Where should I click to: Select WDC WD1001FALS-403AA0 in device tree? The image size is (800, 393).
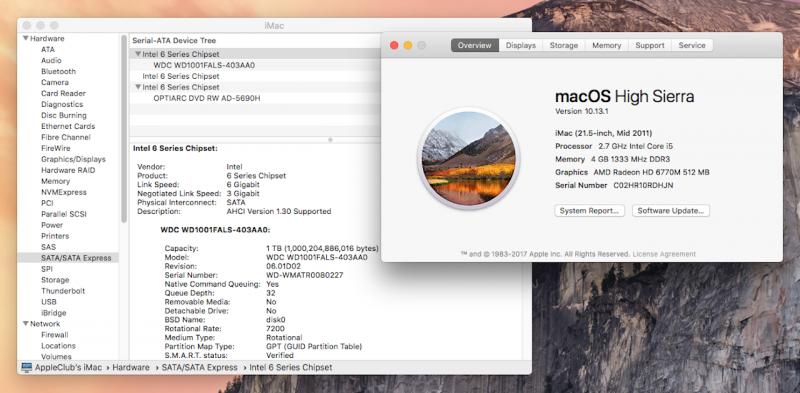[204, 65]
